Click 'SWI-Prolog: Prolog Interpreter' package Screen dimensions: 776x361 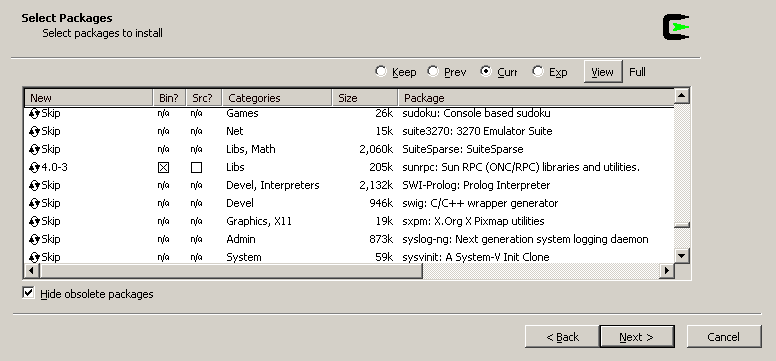click(x=476, y=185)
